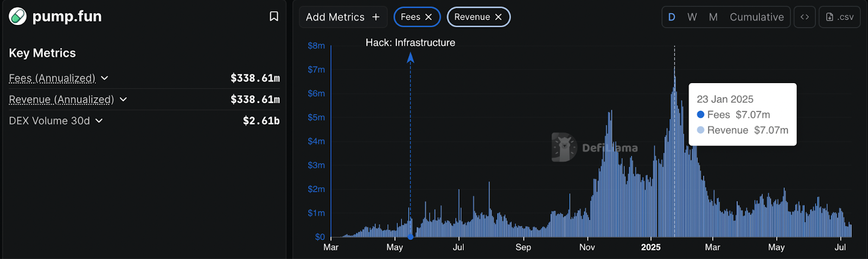Click the Hack: Infrastructure arrow marker
This screenshot has height=259, width=868.
tap(411, 58)
